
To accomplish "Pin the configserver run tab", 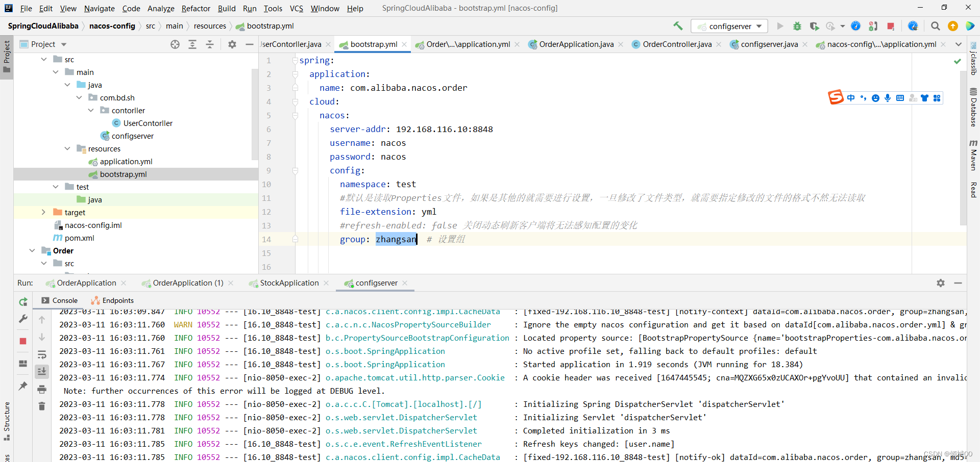I will click(23, 386).
